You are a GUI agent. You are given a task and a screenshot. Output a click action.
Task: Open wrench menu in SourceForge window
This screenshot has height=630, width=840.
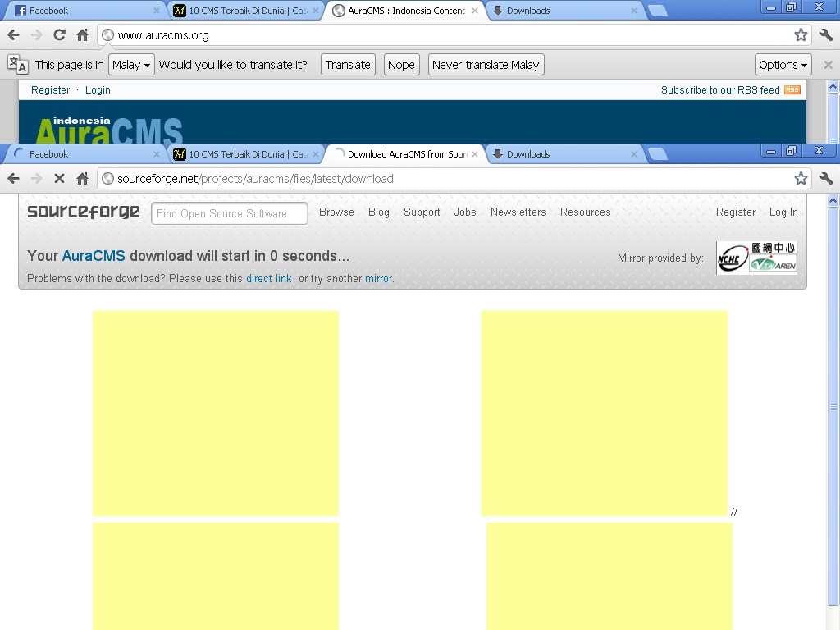(826, 179)
